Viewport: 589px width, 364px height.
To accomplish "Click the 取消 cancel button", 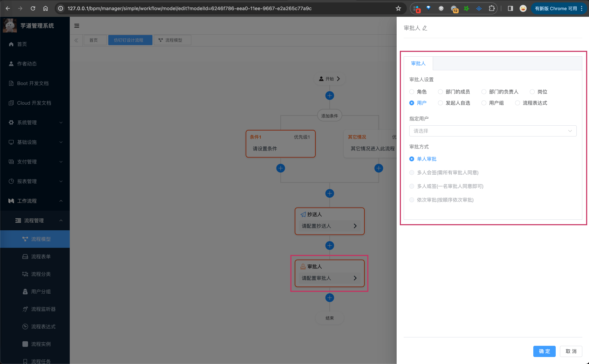I will (571, 351).
